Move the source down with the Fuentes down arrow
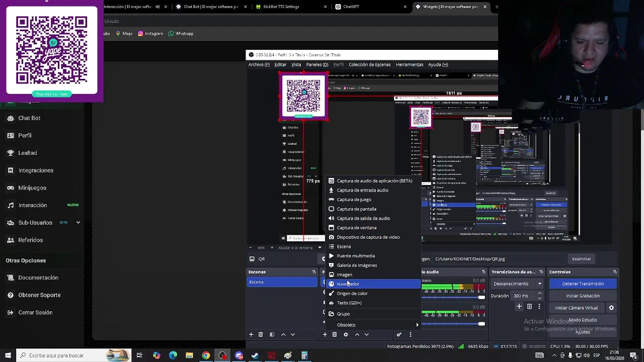 (x=367, y=335)
